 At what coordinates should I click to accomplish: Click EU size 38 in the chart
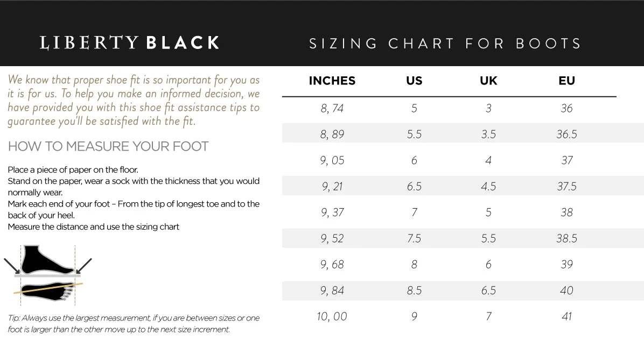point(566,212)
